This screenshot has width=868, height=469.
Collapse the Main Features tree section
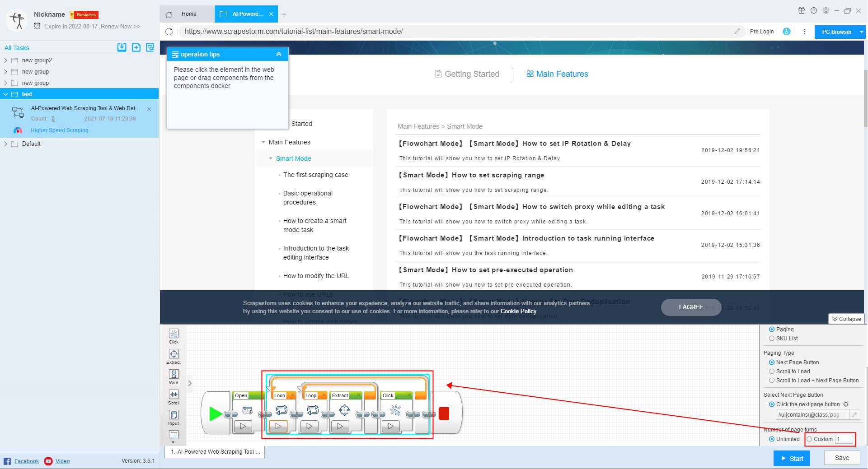pyautogui.click(x=263, y=142)
